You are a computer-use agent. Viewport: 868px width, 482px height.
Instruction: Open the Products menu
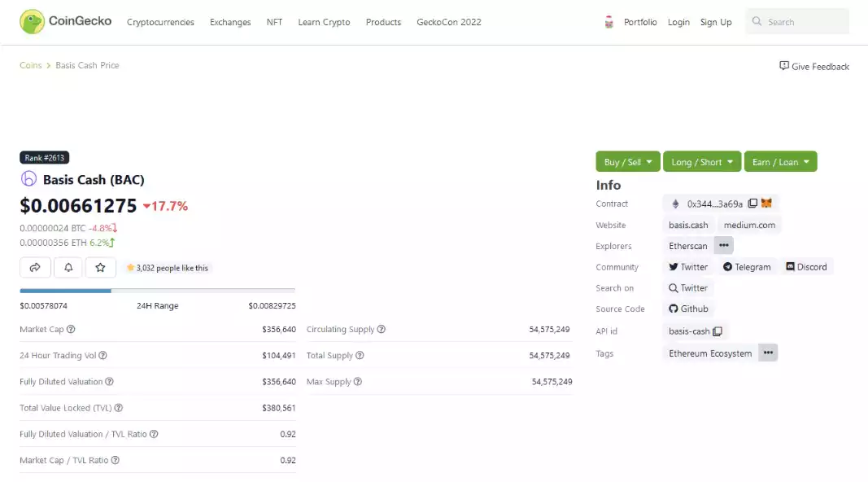click(x=383, y=22)
